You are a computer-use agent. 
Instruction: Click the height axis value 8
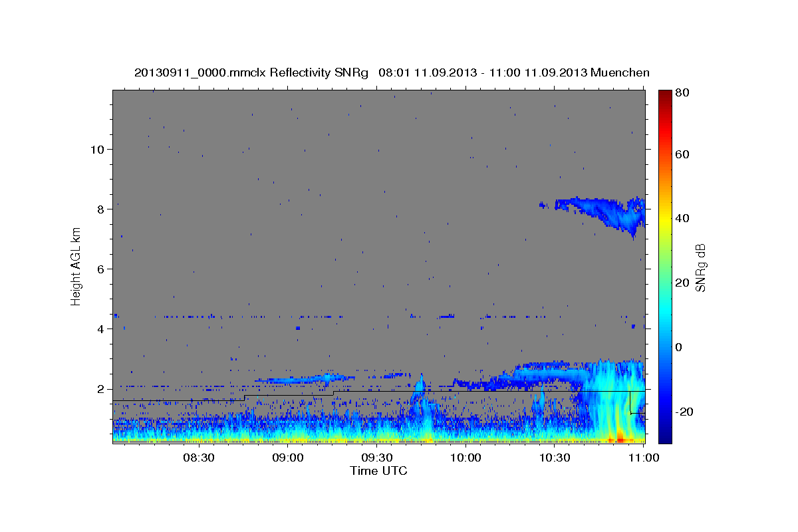pos(101,209)
